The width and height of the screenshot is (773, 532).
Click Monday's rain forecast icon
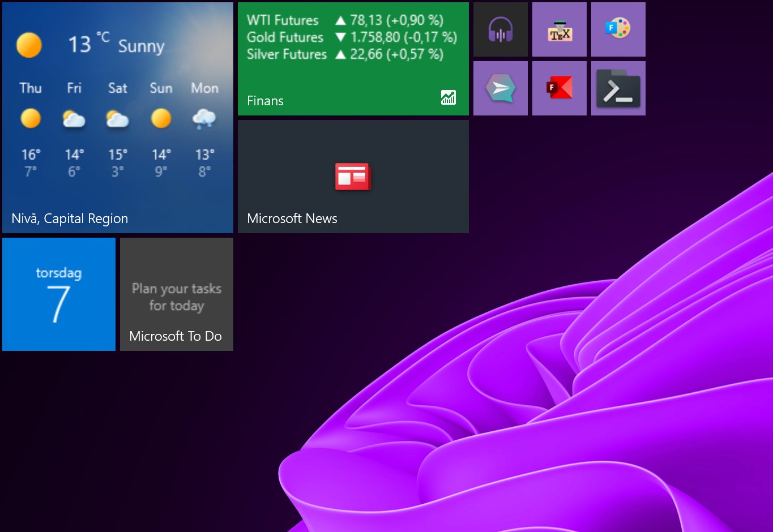coord(204,119)
